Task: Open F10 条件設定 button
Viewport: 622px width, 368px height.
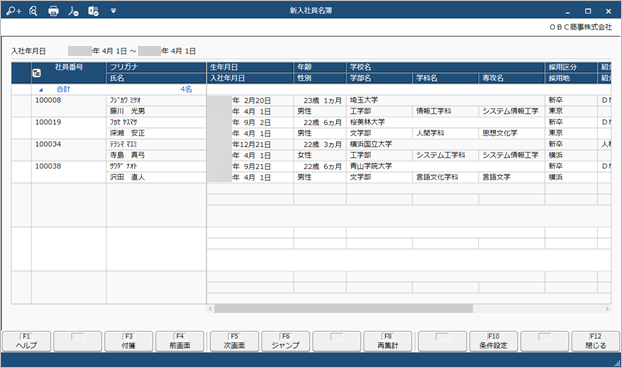Action: pos(493,341)
